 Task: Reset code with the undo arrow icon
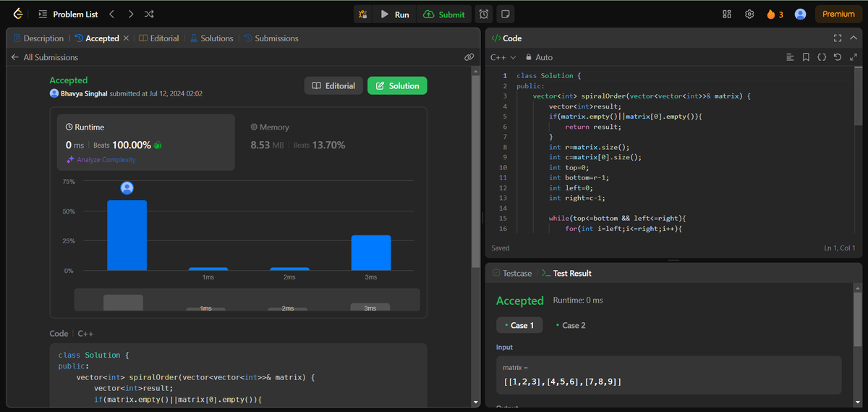coord(837,57)
